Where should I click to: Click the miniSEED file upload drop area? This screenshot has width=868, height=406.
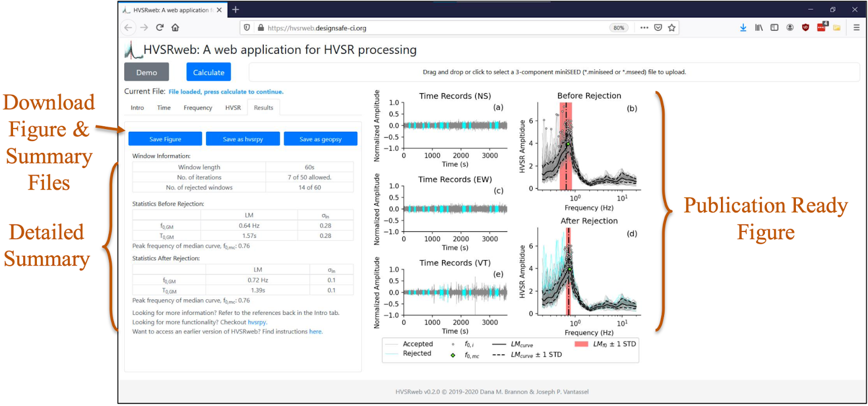click(554, 72)
